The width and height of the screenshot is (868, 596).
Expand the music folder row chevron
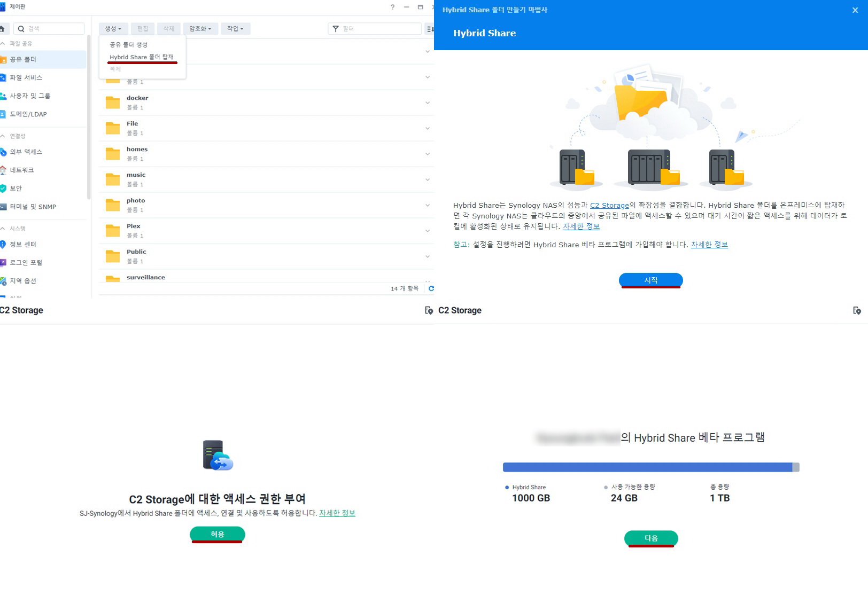tap(428, 179)
